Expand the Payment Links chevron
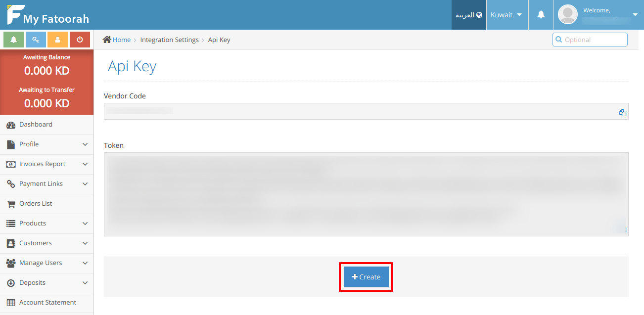The width and height of the screenshot is (644, 315). tap(85, 184)
